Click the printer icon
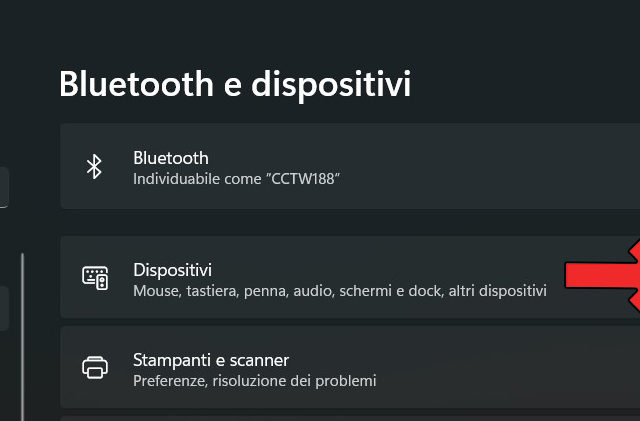 tap(95, 368)
